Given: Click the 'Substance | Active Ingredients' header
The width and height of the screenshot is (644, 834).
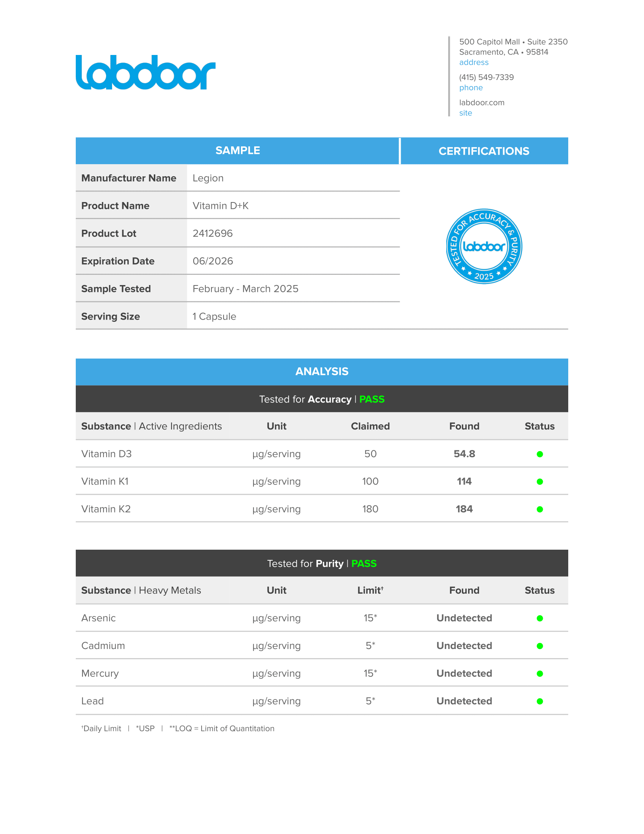Looking at the screenshot, I should tap(152, 426).
